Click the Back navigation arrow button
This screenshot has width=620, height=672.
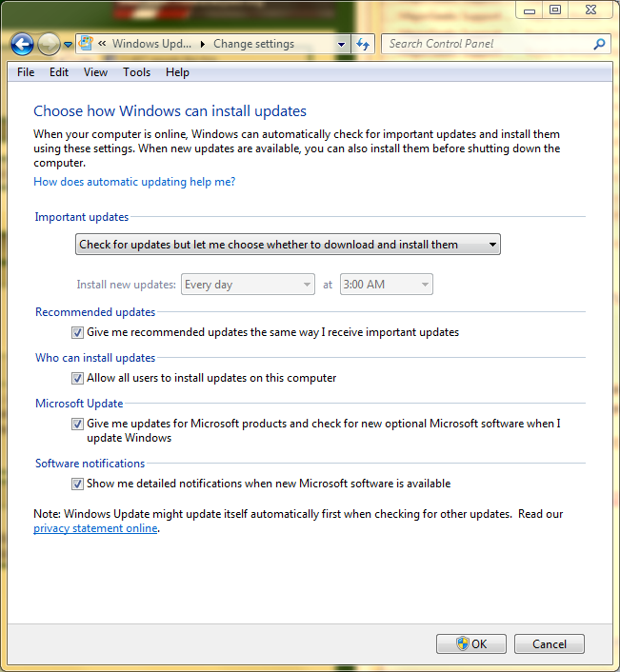tap(22, 44)
